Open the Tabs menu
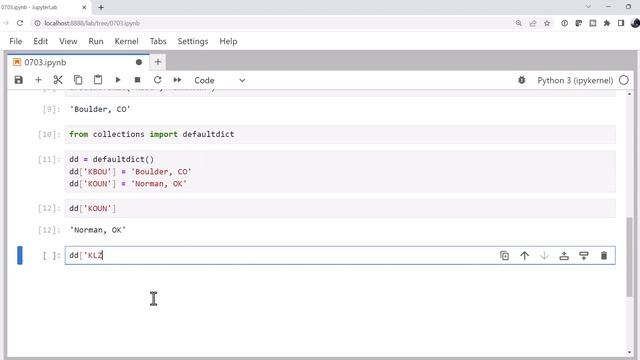Screen dimensions: 640x360 coord(158,41)
